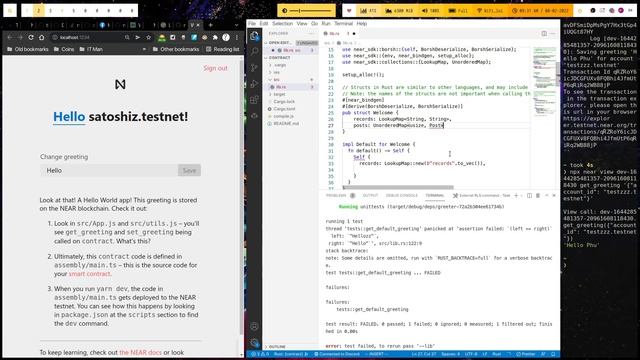Open Source Control view in activity bar
The height and width of the screenshot is (360, 640).
[254, 68]
